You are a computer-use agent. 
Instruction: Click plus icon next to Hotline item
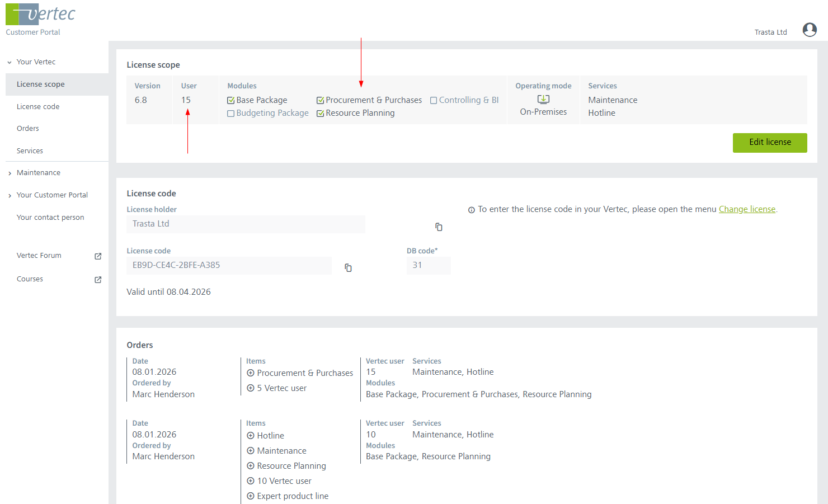(x=251, y=436)
